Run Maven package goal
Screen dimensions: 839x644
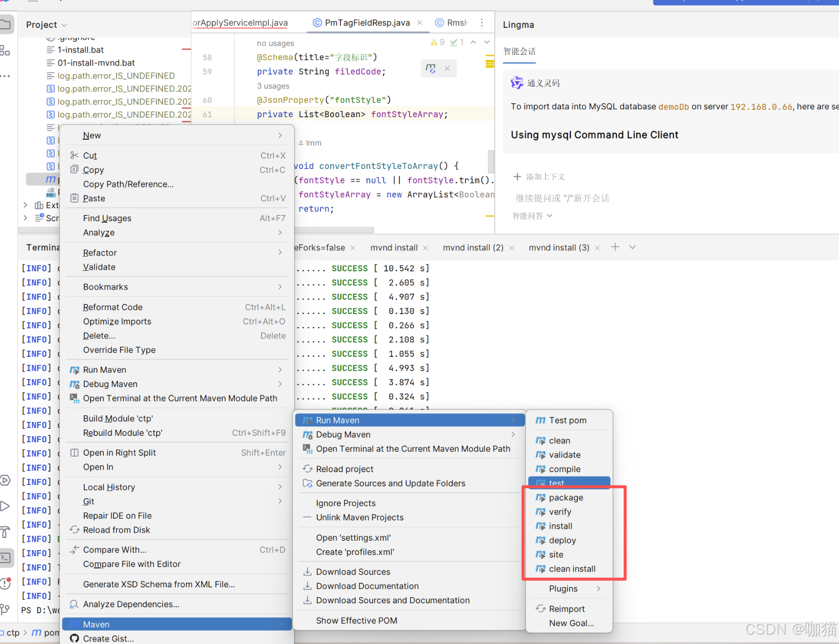[569, 497]
